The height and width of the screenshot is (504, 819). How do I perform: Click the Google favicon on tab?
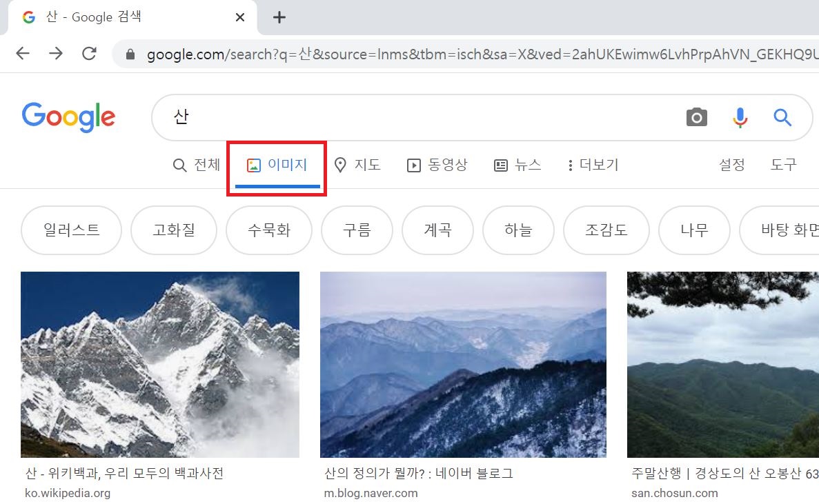[x=29, y=17]
